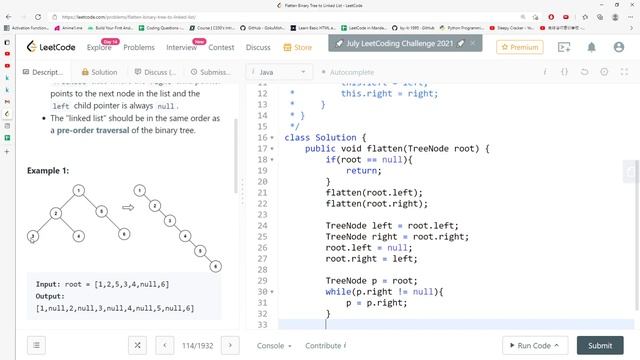Expand the Run Code options caret

pyautogui.click(x=557, y=345)
